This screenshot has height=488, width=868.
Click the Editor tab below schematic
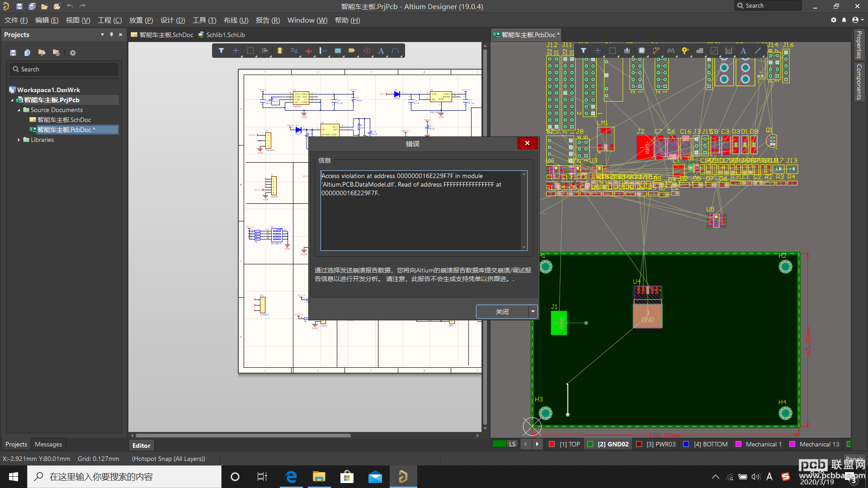click(142, 446)
